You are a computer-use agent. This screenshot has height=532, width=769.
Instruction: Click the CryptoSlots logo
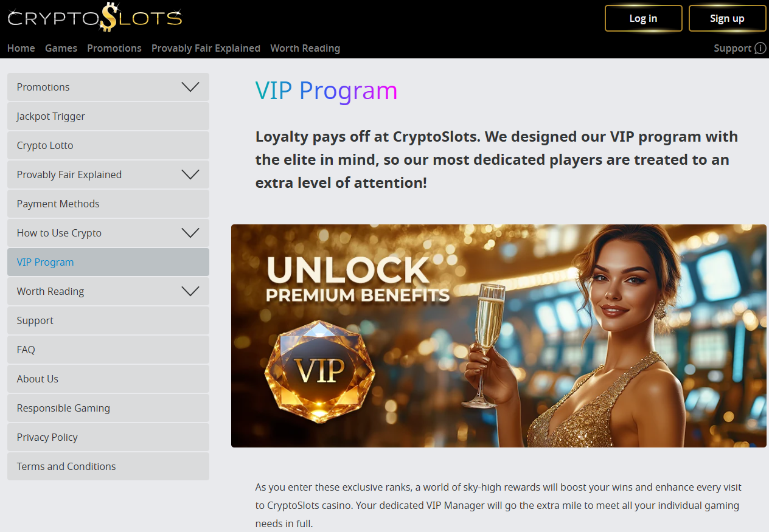pos(95,18)
